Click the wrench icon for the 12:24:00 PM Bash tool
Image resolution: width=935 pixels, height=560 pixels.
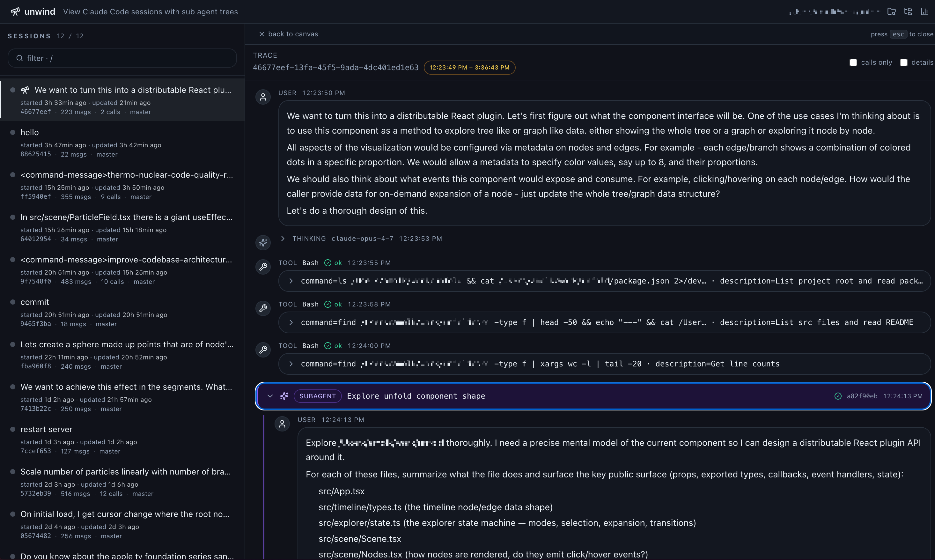pyautogui.click(x=263, y=350)
